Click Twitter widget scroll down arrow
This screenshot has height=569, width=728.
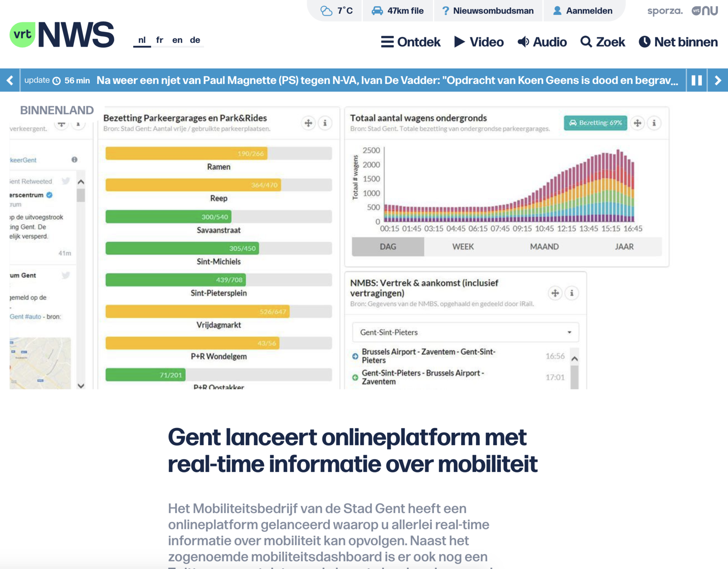81,385
